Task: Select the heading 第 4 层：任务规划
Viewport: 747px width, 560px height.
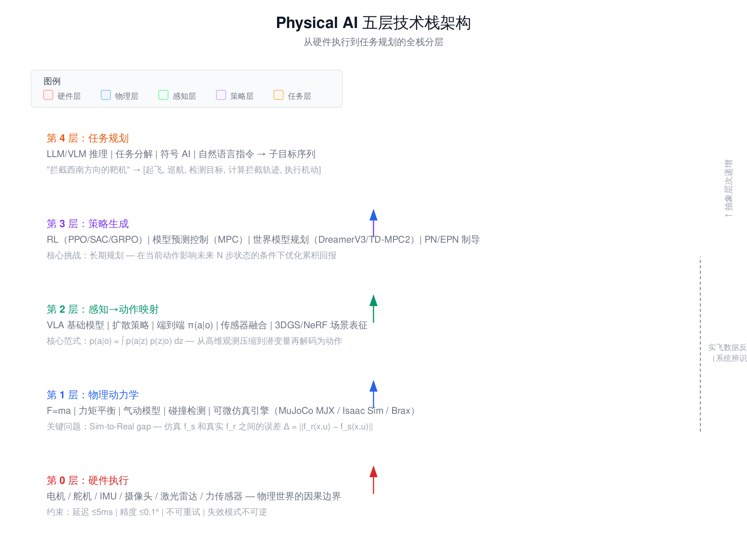Action: tap(88, 138)
